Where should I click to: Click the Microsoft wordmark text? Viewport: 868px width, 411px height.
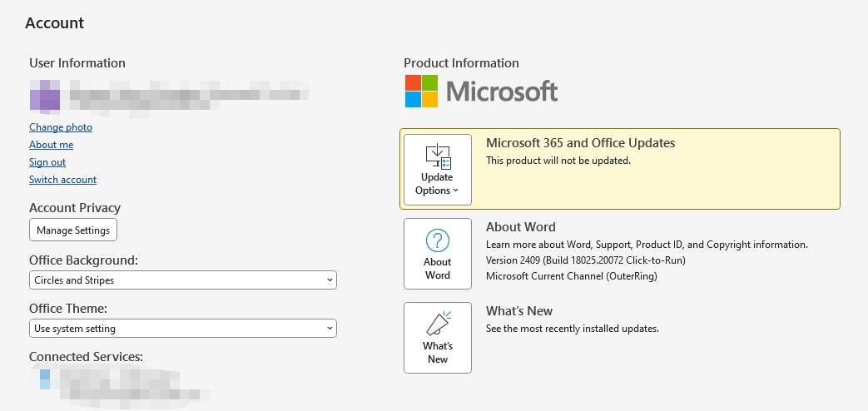coord(502,92)
